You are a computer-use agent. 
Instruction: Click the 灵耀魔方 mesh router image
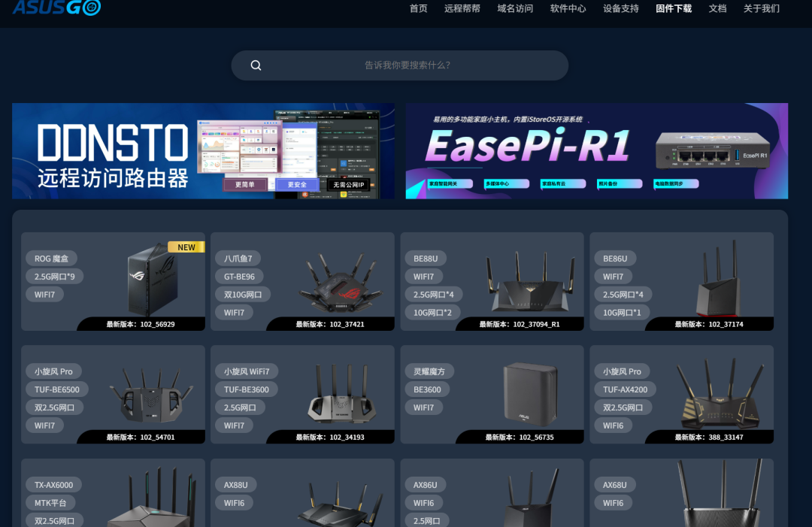(x=530, y=394)
